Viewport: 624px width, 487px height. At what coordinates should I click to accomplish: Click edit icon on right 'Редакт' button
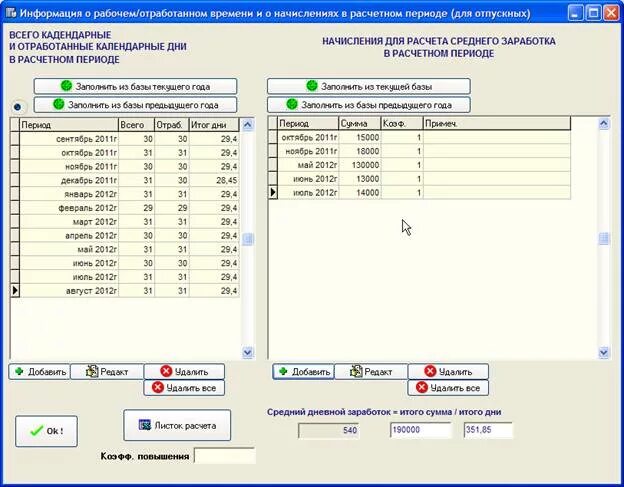pyautogui.click(x=355, y=371)
